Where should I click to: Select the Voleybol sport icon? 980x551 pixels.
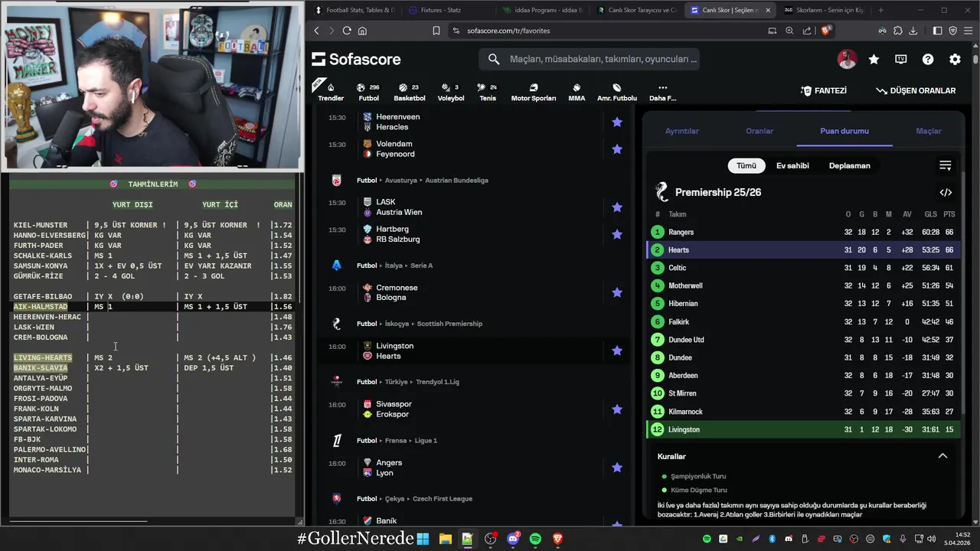(x=451, y=91)
